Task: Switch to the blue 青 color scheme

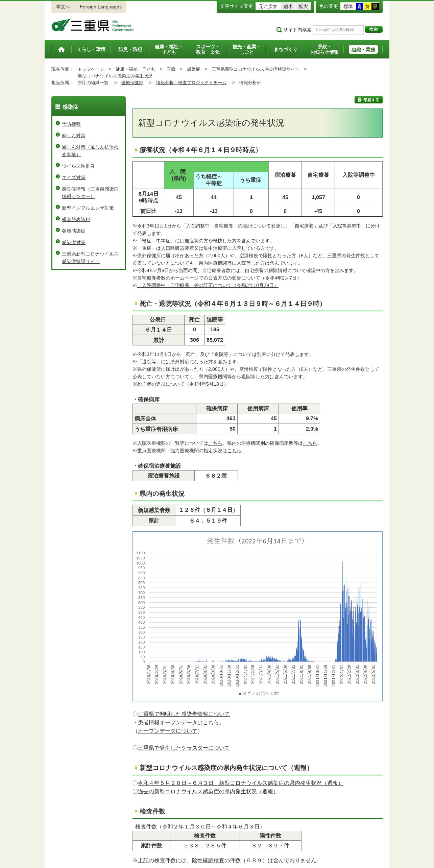Action: (359, 6)
